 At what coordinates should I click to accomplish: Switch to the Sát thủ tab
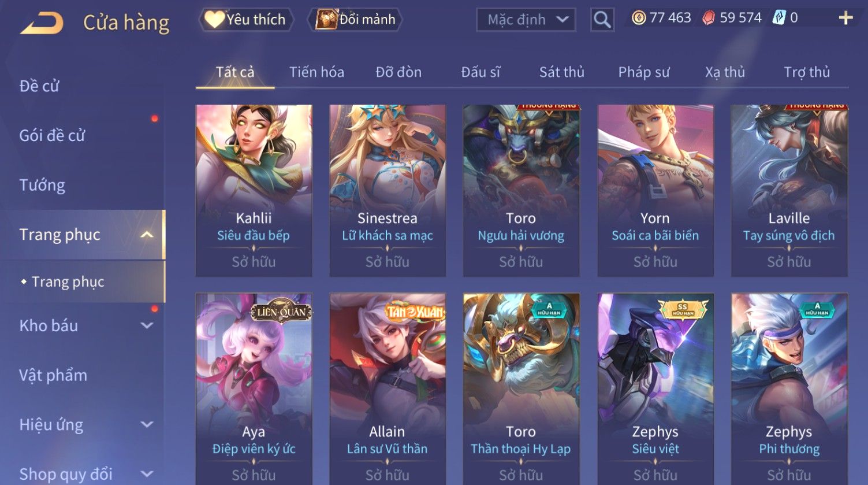(x=561, y=72)
